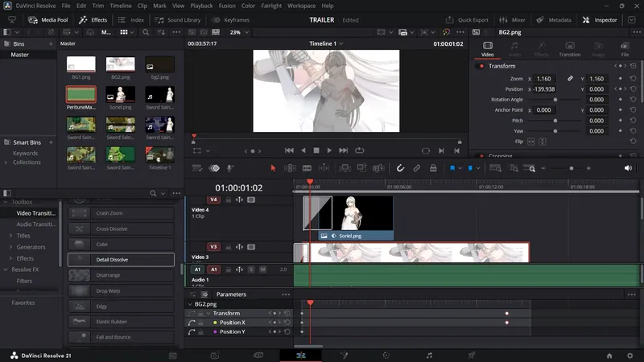Click the timeline volume speaker icon
This screenshot has height=362, width=644.
(628, 168)
